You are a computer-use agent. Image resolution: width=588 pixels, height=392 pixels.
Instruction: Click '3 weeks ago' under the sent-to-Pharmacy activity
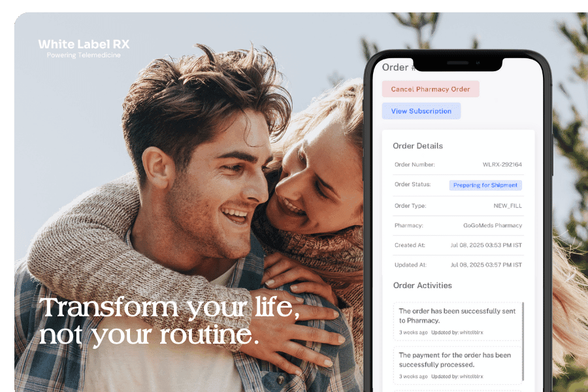[414, 333]
